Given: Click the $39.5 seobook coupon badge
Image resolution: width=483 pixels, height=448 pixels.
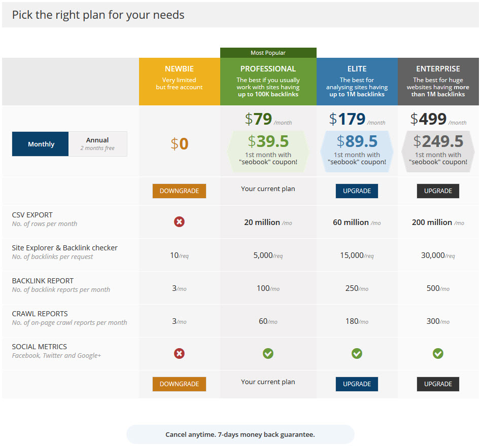Looking at the screenshot, I should pyautogui.click(x=268, y=151).
